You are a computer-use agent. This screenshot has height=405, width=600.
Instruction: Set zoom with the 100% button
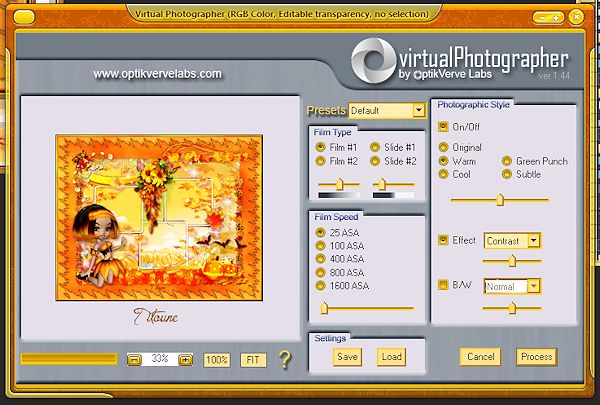click(217, 360)
